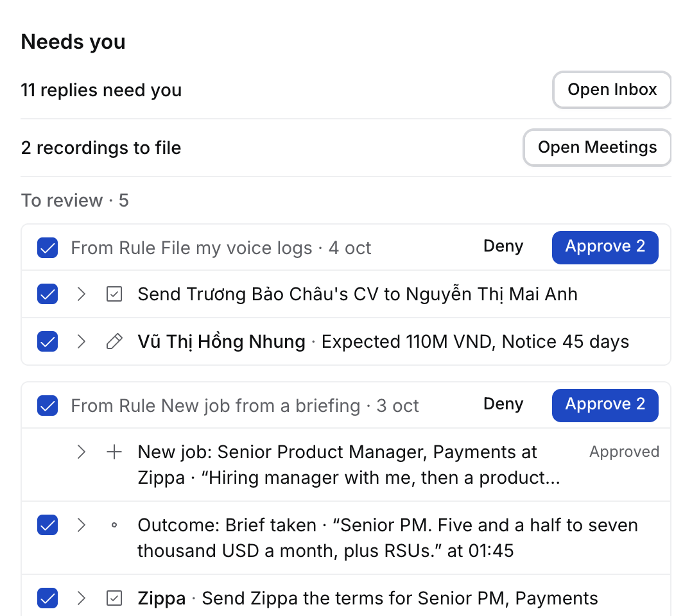This screenshot has width=692, height=616.
Task: Click 'From Rule File my voice logs · 4 oct' header
Action: 221,248
